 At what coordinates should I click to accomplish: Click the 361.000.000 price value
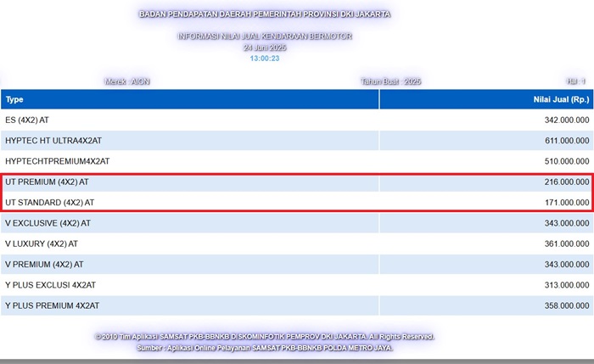(567, 243)
